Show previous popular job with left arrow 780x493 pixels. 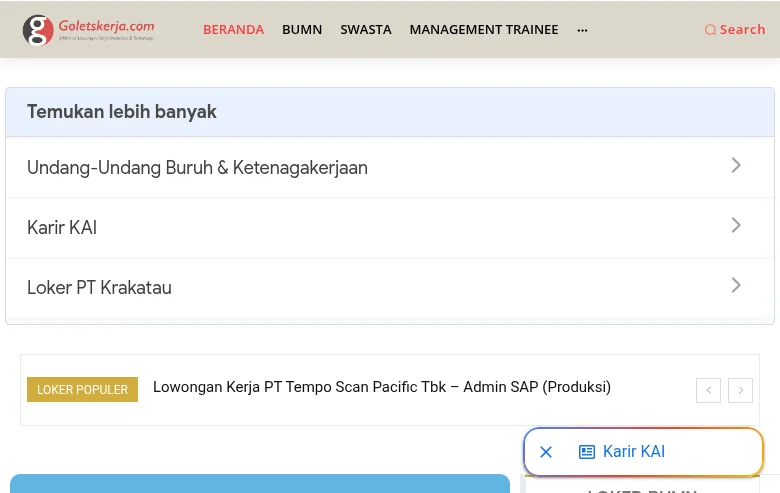pyautogui.click(x=708, y=390)
